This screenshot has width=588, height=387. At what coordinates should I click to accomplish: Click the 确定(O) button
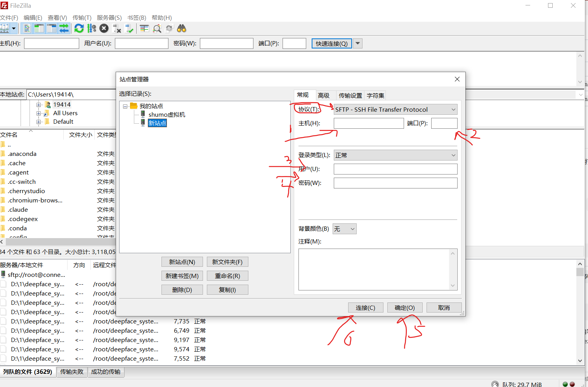(x=405, y=308)
